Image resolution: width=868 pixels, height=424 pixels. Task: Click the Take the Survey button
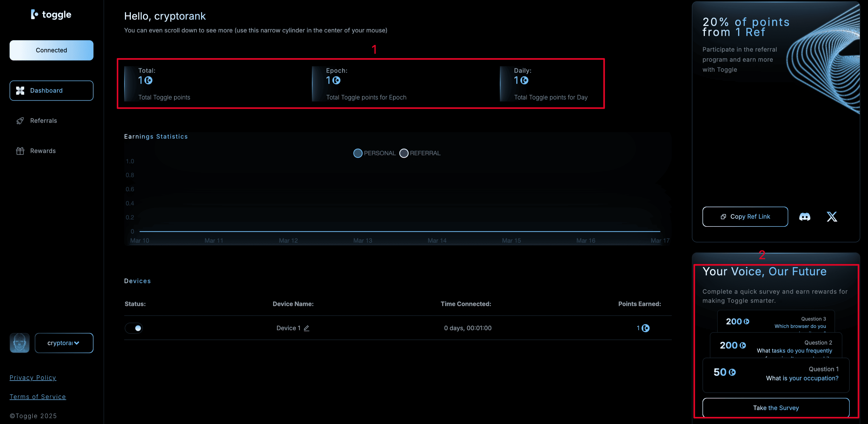(x=776, y=408)
